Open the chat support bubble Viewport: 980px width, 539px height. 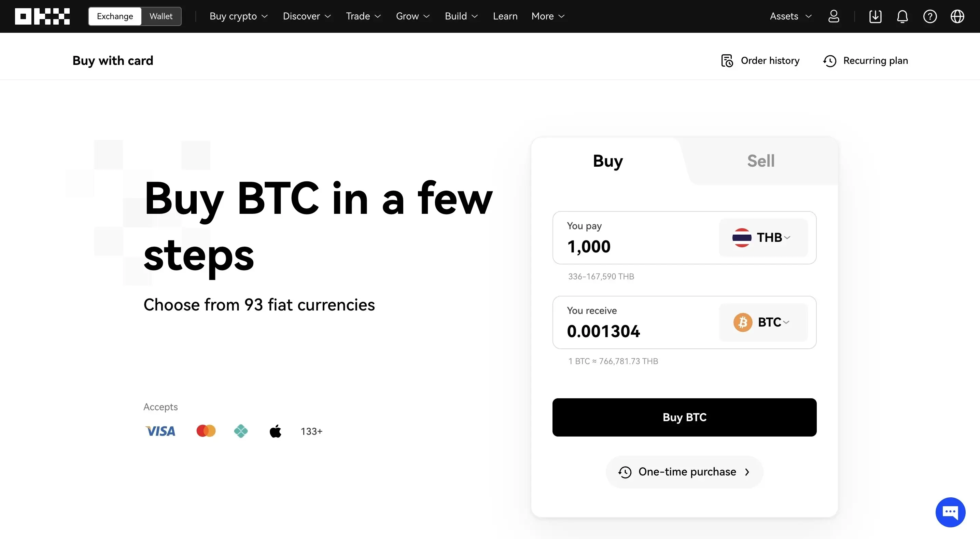click(x=950, y=512)
